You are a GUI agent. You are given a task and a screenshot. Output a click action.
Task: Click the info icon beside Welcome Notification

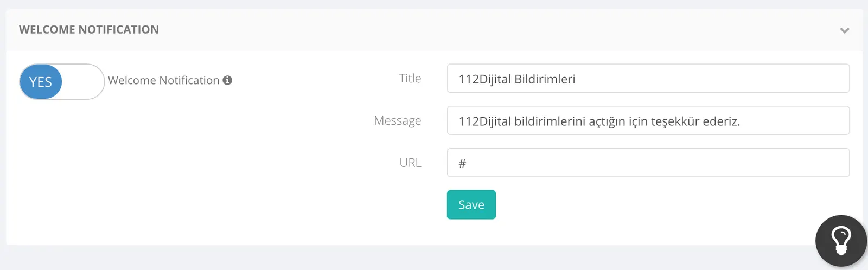[227, 80]
